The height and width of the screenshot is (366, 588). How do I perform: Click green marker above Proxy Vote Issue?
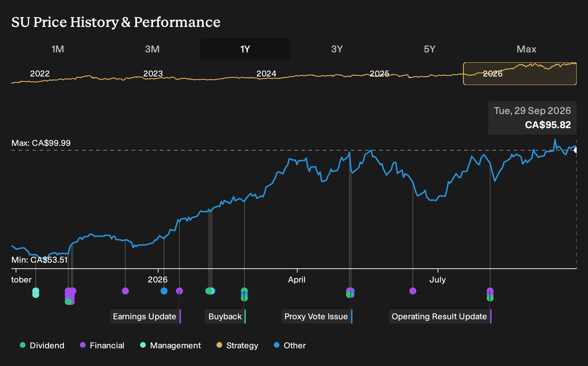pyautogui.click(x=349, y=294)
